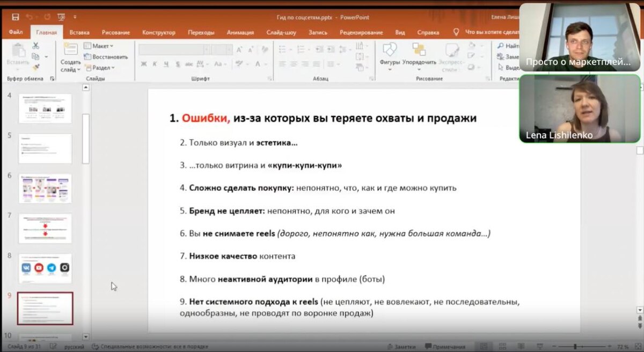644x352 pixels.
Task: Apply underline with the Ч button
Action: tap(166, 64)
